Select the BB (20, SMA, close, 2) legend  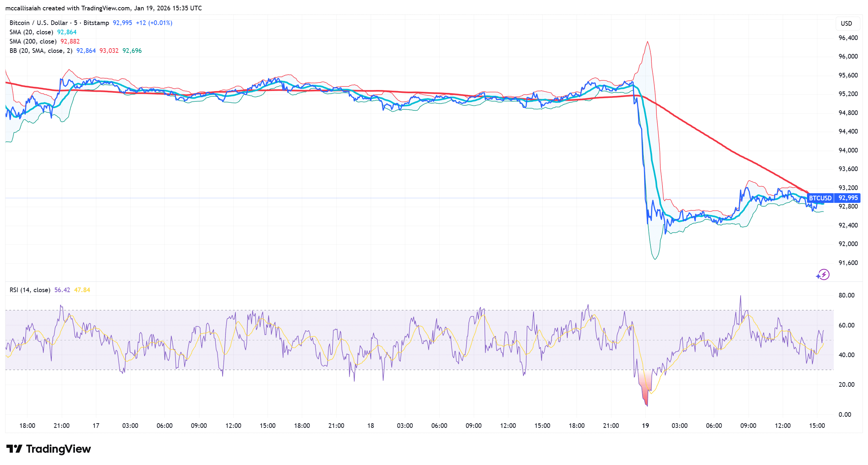point(41,51)
